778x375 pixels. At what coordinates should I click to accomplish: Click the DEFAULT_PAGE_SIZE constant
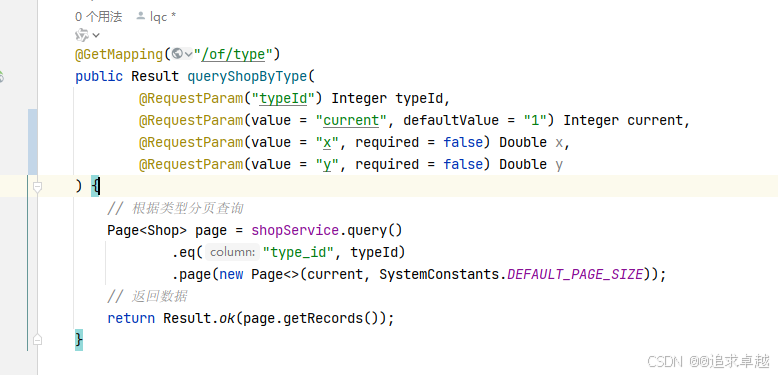coord(575,274)
